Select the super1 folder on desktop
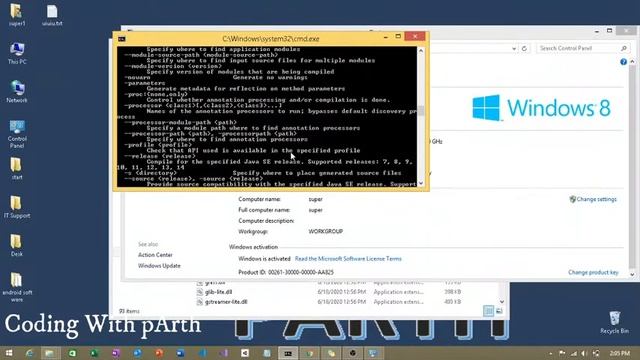This screenshot has height=360, width=640. [x=17, y=15]
